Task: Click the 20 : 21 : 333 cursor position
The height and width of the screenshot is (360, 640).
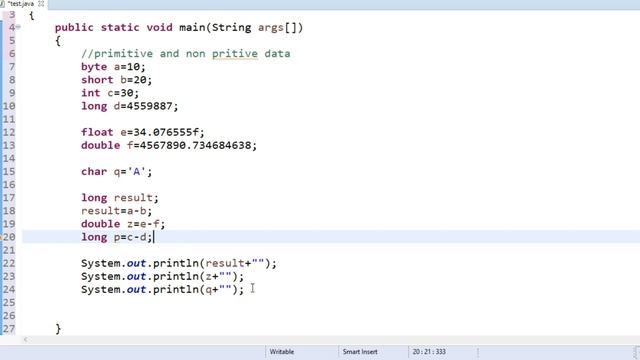Action: [x=429, y=351]
